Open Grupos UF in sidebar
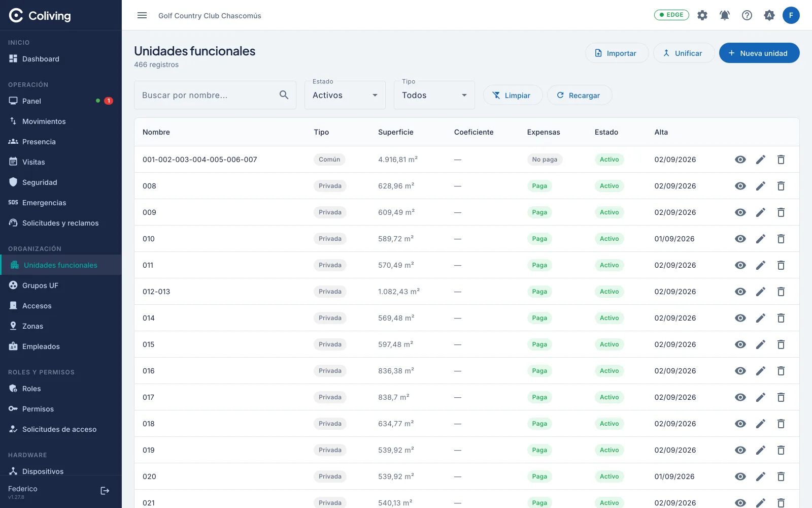This screenshot has width=812, height=508. [x=61, y=285]
